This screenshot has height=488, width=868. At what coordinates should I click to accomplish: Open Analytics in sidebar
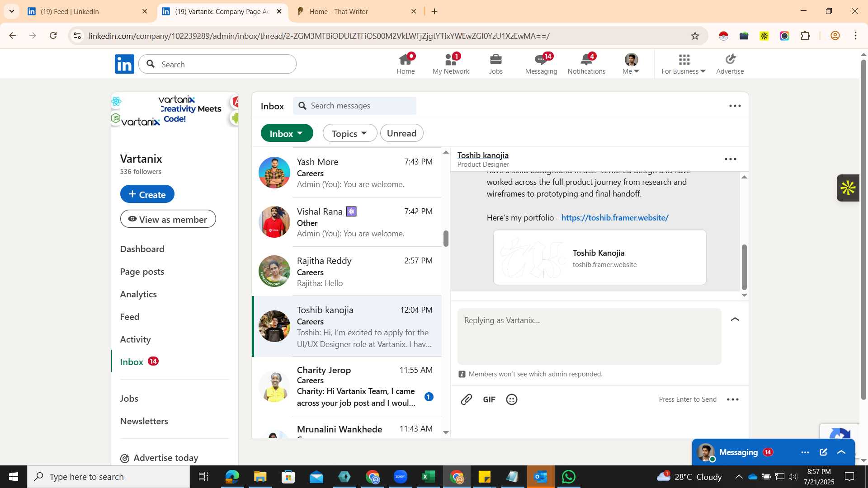point(138,294)
